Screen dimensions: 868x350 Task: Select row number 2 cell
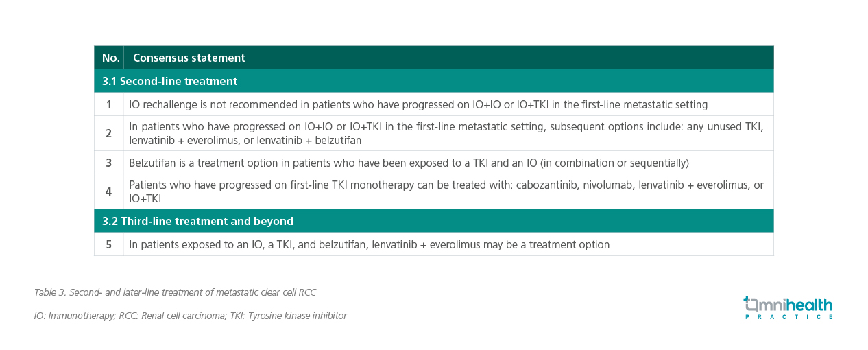(109, 133)
